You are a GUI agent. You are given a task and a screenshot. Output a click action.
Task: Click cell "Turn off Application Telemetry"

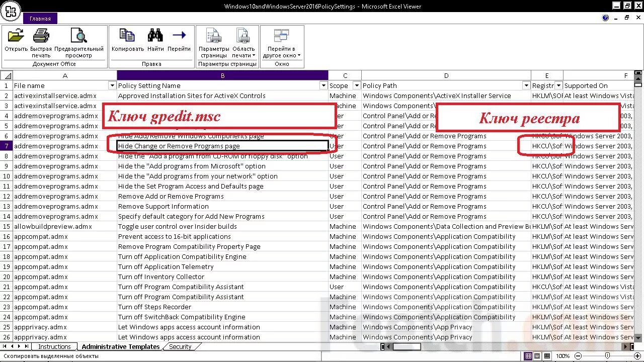pos(222,266)
